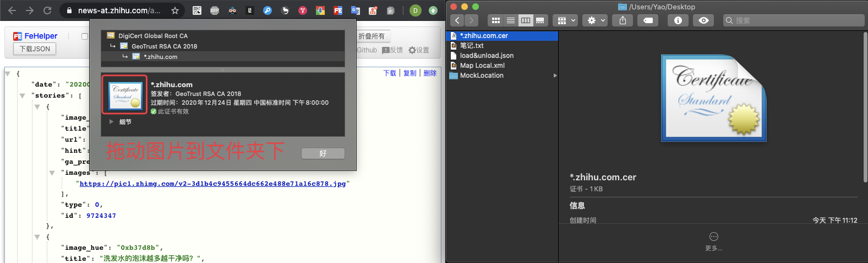The width and height of the screenshot is (868, 263).
Task: Click the grey copy-pages extension icon
Action: (391, 10)
